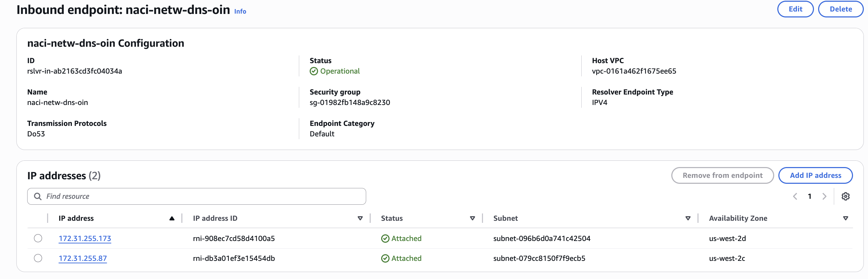Image resolution: width=868 pixels, height=279 pixels.
Task: Select radio button for 172.31.255.173
Action: (x=38, y=238)
